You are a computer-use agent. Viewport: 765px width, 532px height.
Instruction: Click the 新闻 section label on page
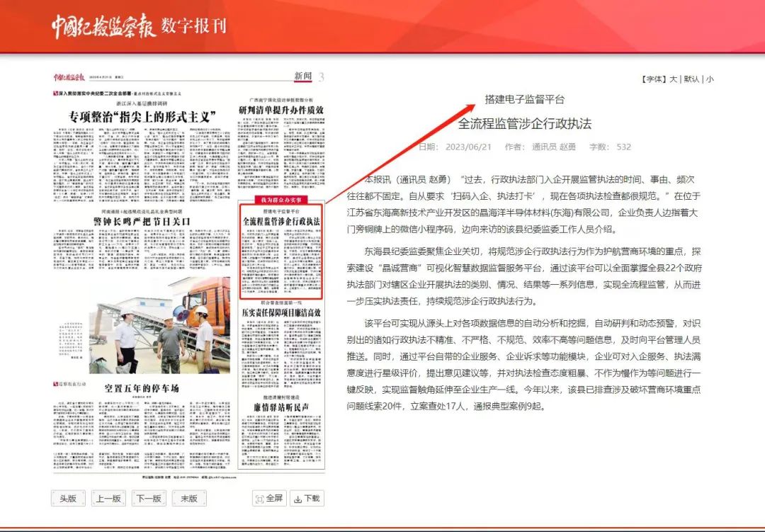[x=302, y=77]
